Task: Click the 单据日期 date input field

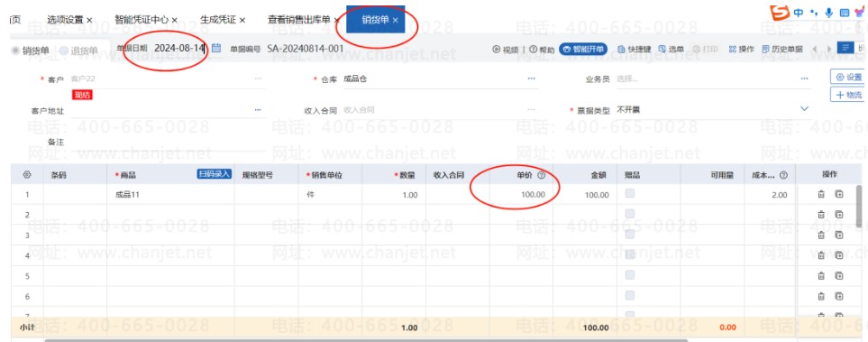Action: tap(180, 48)
